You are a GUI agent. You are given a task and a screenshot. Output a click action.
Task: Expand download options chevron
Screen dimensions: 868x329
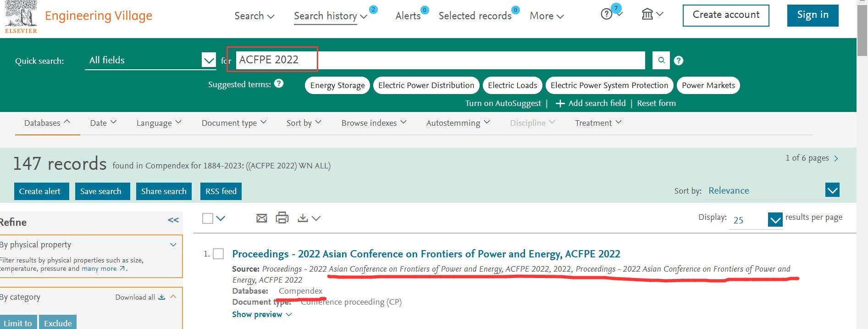tap(316, 218)
